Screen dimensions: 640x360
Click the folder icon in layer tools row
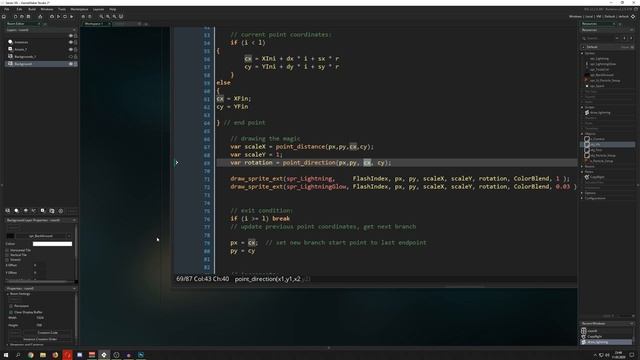52,211
